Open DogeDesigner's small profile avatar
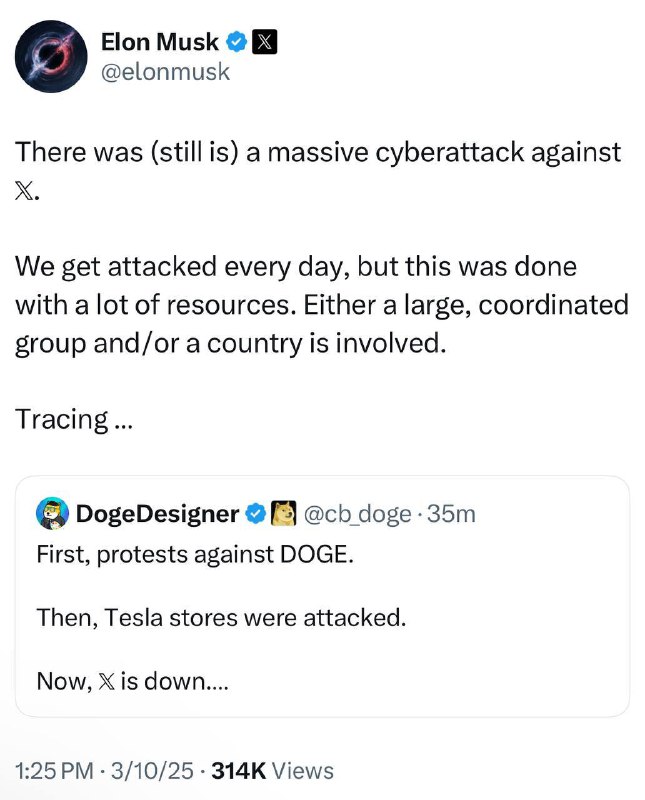Image resolution: width=645 pixels, height=800 pixels. [x=52, y=514]
